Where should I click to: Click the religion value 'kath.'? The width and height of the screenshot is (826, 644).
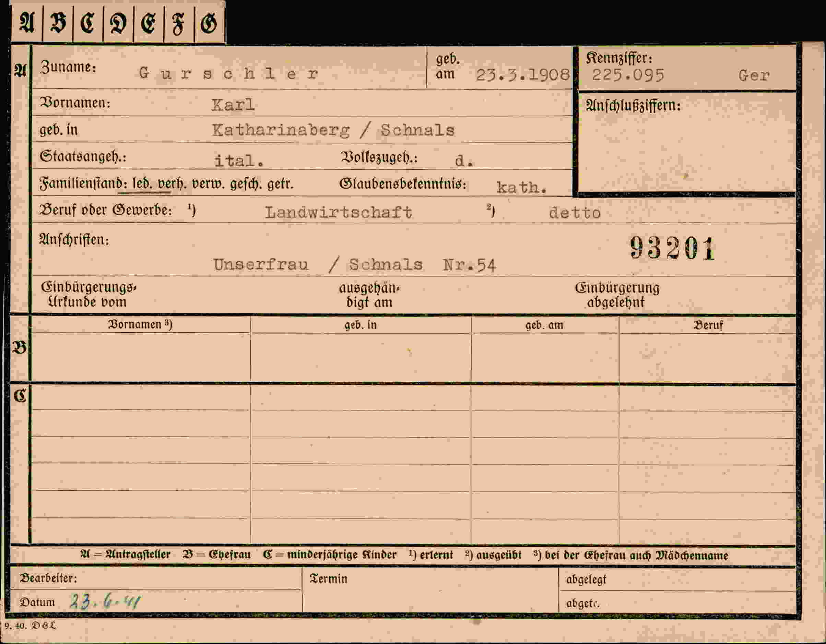(x=522, y=187)
